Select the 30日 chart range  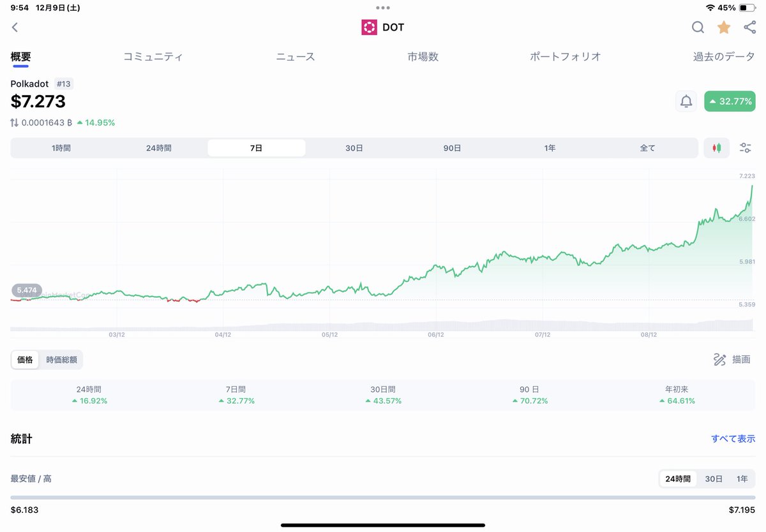(354, 148)
